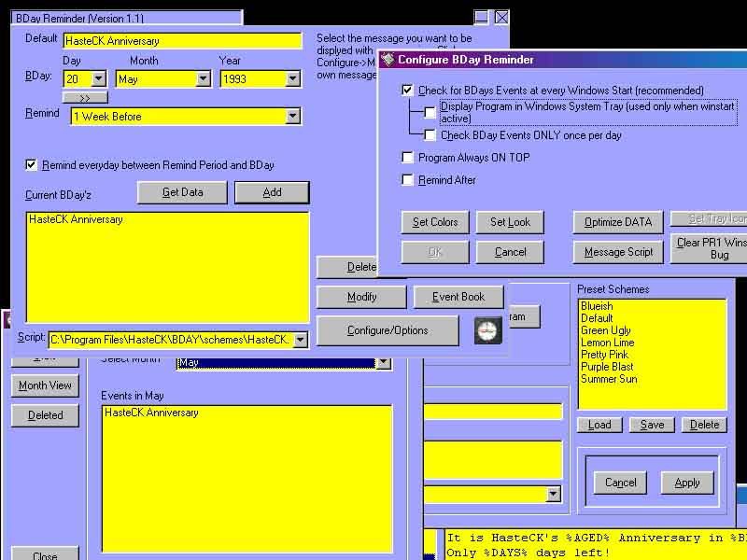
Task: Expand the Remind dropdown showing 1 Week Before
Action: 293,116
